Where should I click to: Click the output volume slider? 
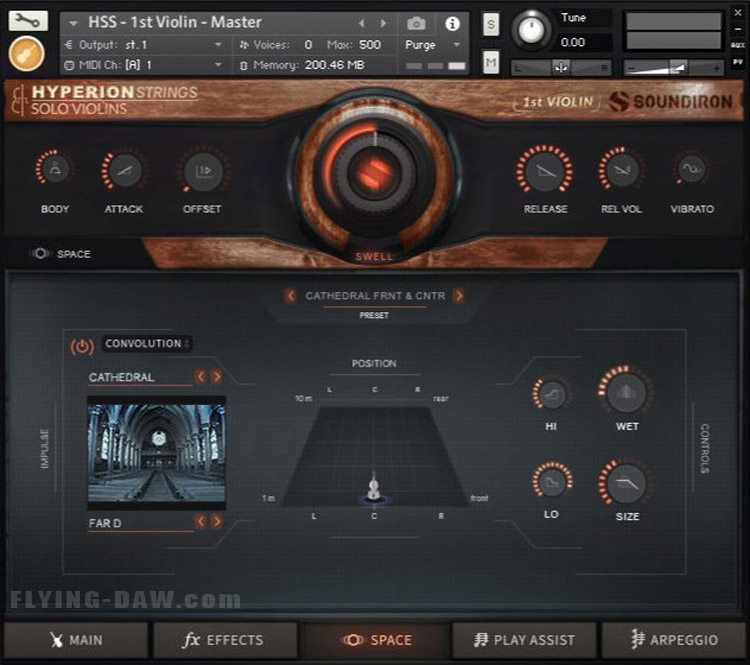point(673,68)
